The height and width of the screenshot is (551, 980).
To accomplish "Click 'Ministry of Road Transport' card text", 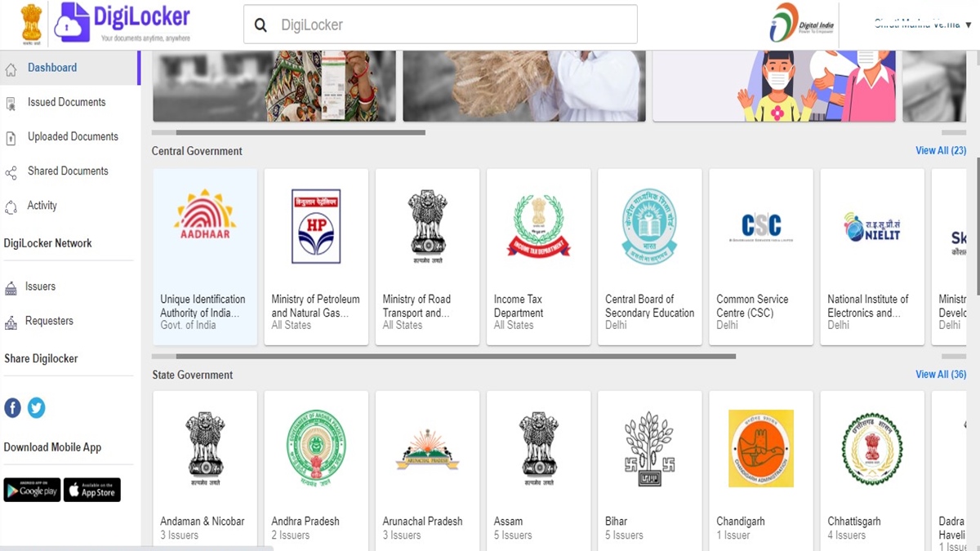I will [416, 306].
